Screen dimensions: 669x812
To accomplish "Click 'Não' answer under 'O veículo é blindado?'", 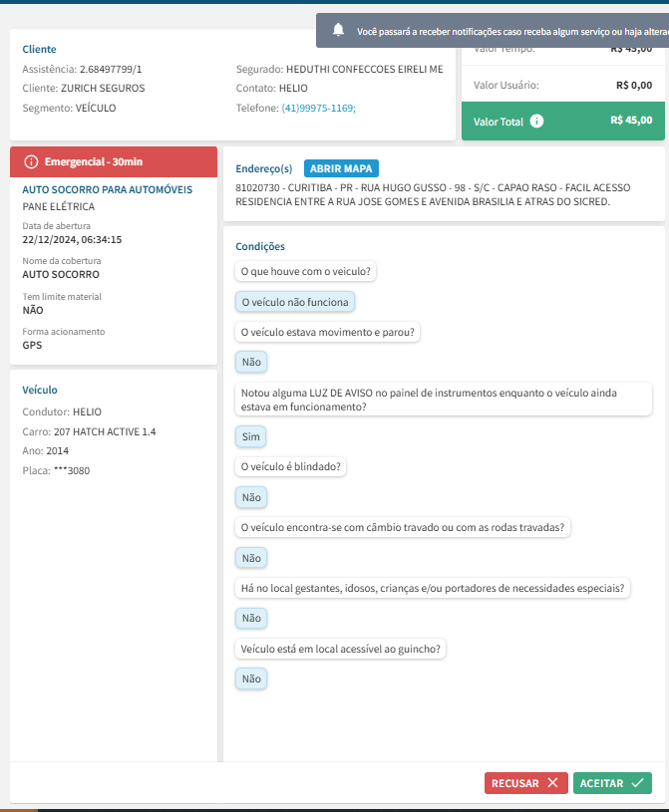I will point(251,497).
